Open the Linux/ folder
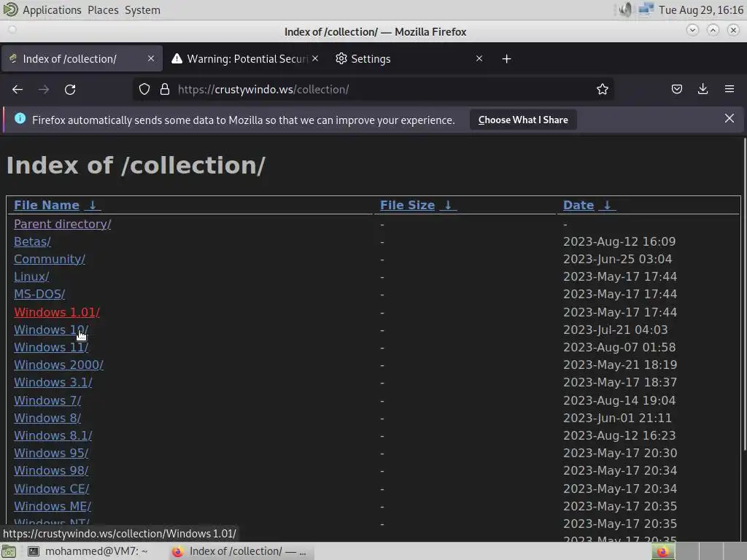The image size is (747, 560). (31, 276)
